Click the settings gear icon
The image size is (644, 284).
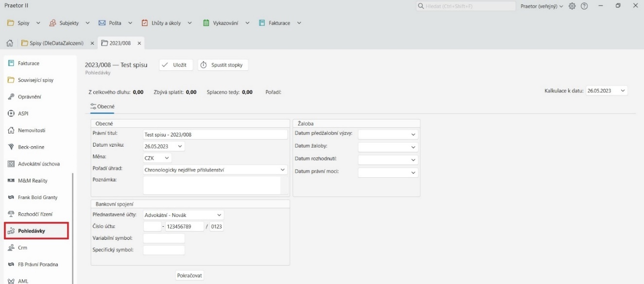(x=572, y=6)
